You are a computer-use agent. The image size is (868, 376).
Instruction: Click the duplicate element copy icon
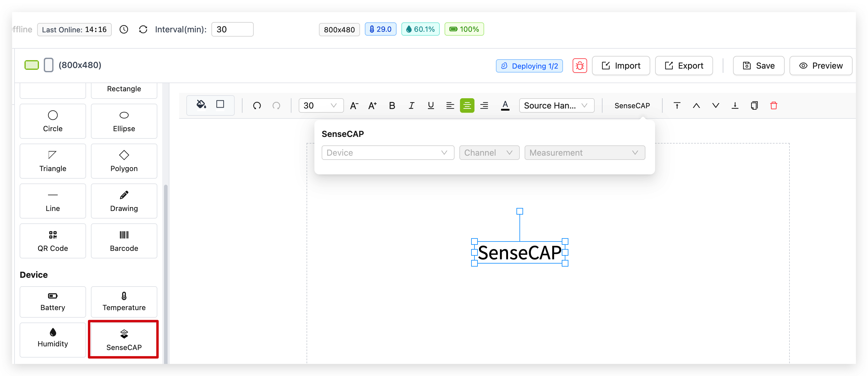point(754,105)
